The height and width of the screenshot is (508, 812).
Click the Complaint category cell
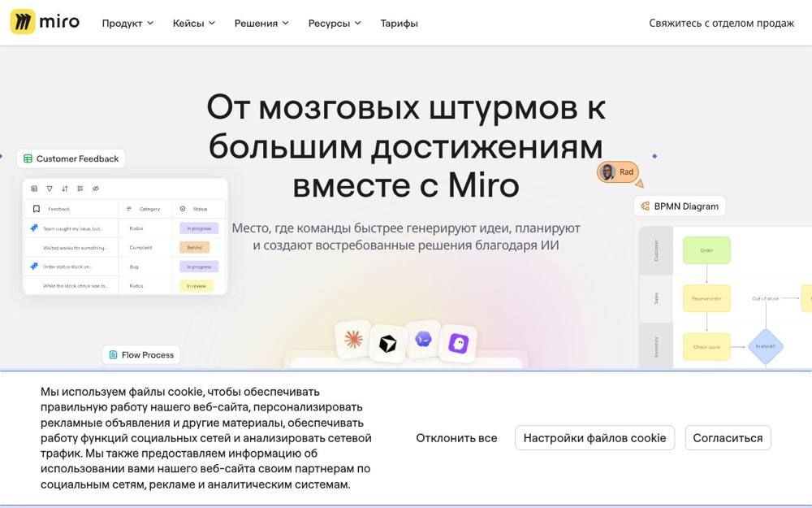click(x=140, y=248)
